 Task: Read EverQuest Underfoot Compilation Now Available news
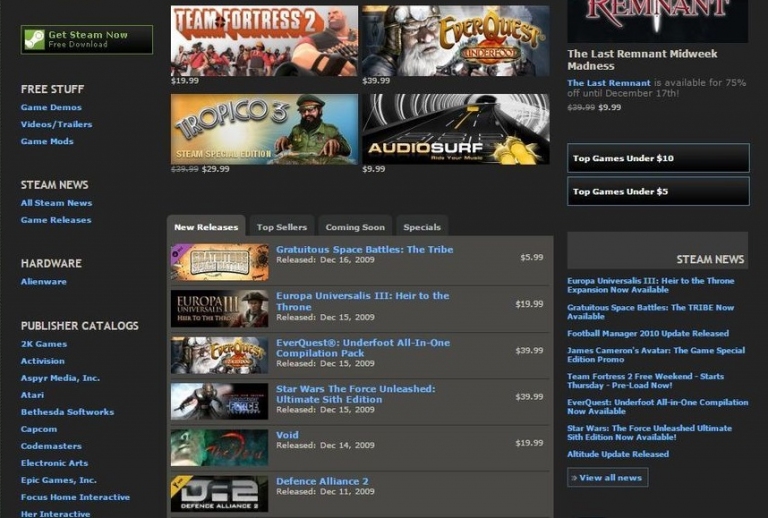pos(658,407)
